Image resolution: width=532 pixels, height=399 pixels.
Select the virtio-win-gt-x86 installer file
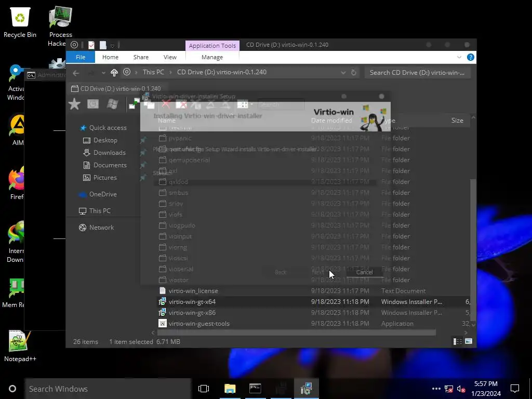192,312
